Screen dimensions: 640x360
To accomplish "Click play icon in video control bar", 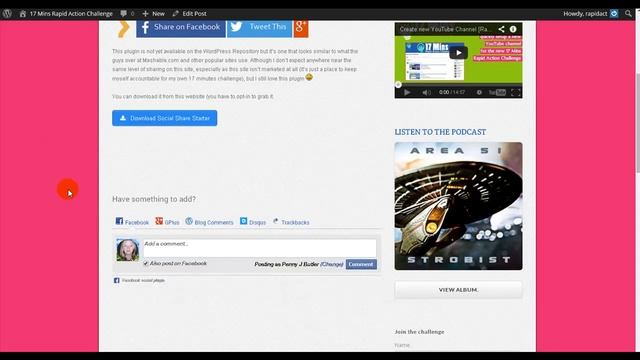I will tap(407, 92).
